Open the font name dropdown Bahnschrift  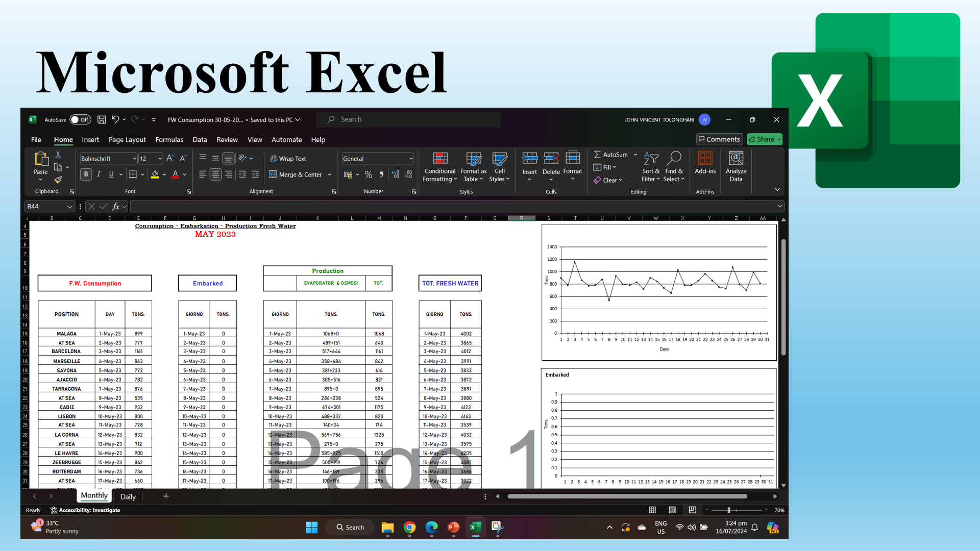point(134,159)
